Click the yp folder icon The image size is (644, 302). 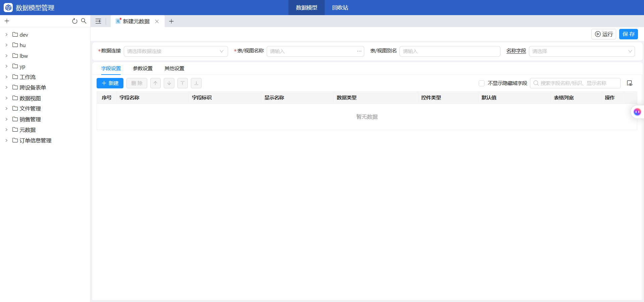[15, 66]
